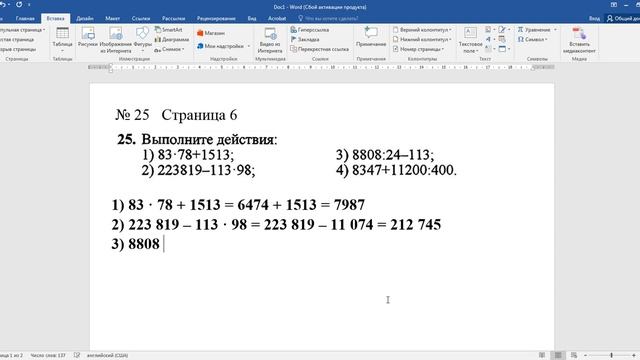Open the Ссылки references tab

[x=141, y=18]
